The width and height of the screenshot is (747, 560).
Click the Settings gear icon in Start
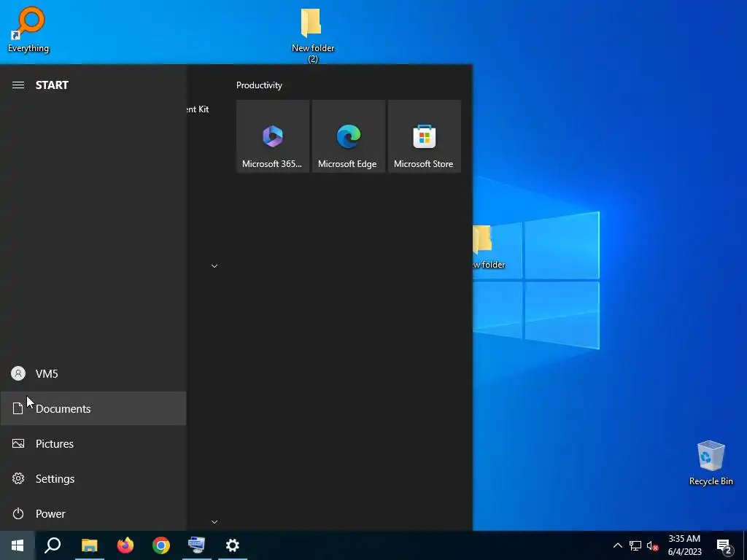click(x=18, y=478)
